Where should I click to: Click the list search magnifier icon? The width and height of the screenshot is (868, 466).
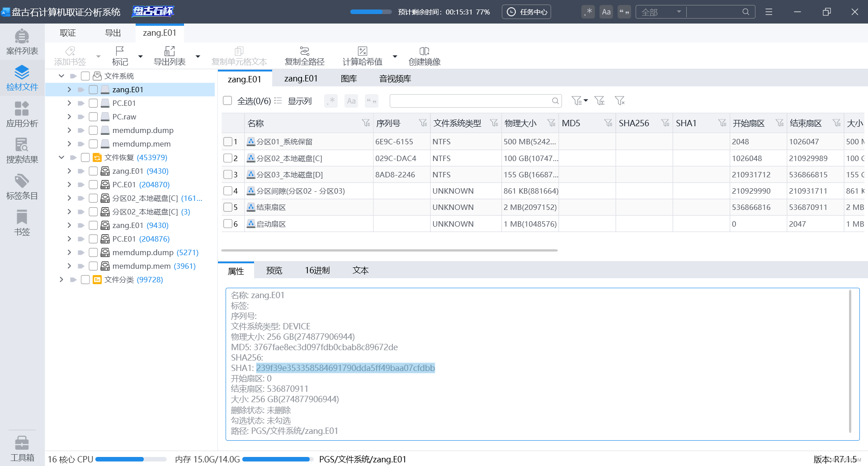pos(555,100)
